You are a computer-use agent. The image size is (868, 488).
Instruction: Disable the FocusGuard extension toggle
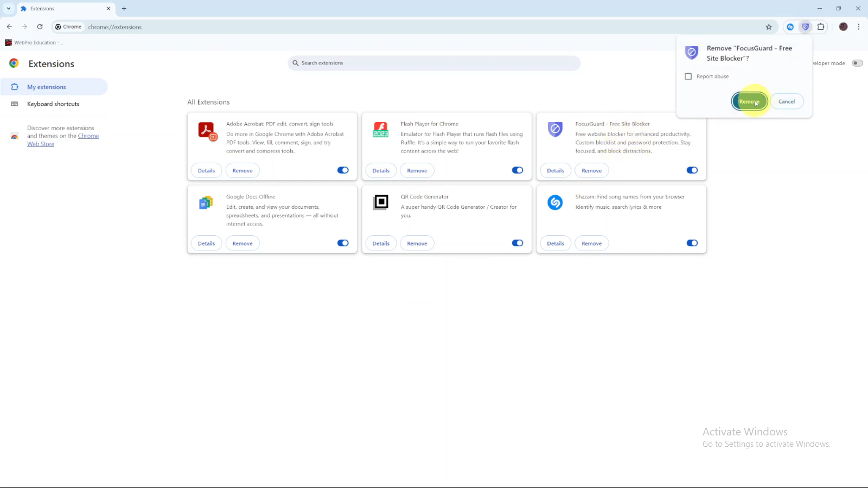tap(692, 170)
